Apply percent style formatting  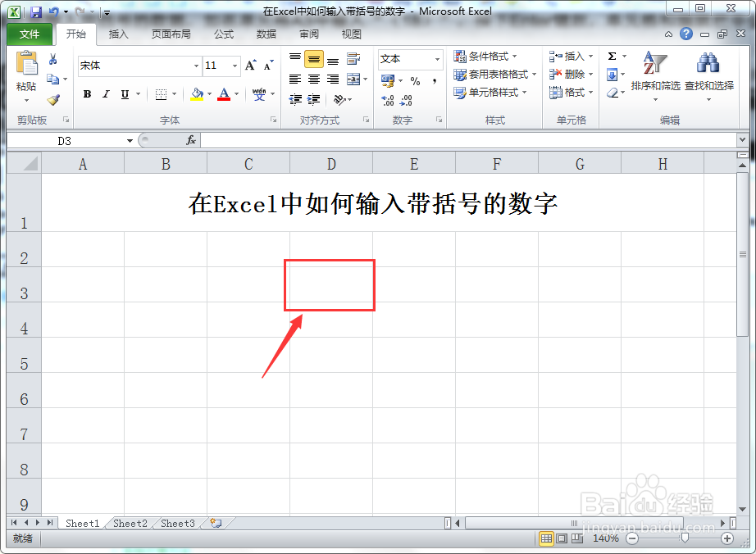[x=415, y=81]
